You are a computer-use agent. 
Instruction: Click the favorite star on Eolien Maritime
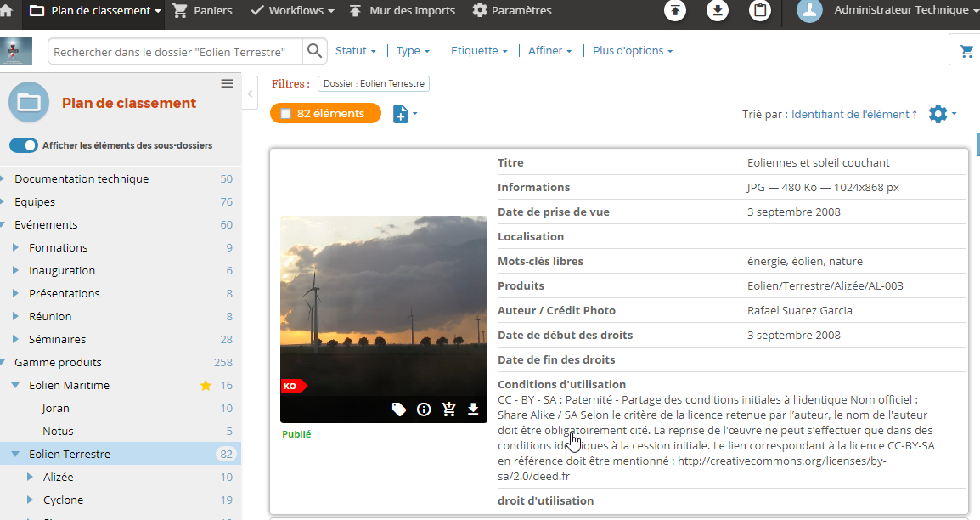pos(206,386)
